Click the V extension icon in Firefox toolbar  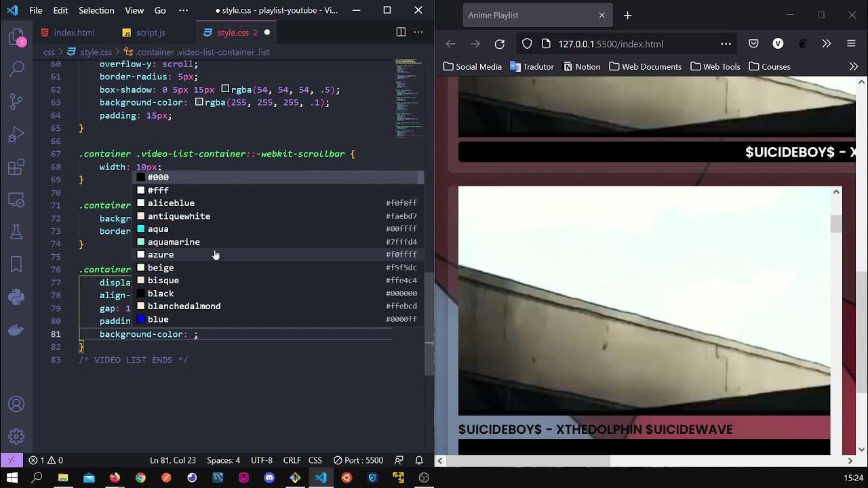click(778, 44)
